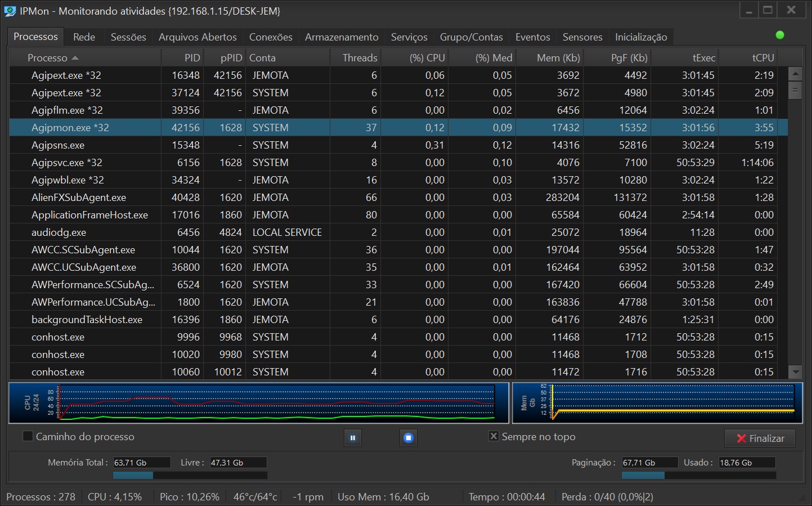
Task: Uncheck the Sempre no topo checkbox
Action: (494, 436)
